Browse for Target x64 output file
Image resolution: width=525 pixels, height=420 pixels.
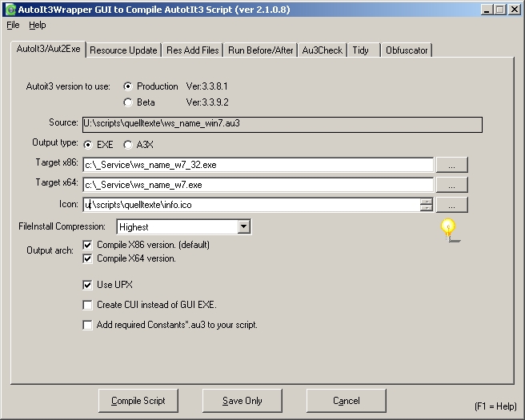[452, 185]
